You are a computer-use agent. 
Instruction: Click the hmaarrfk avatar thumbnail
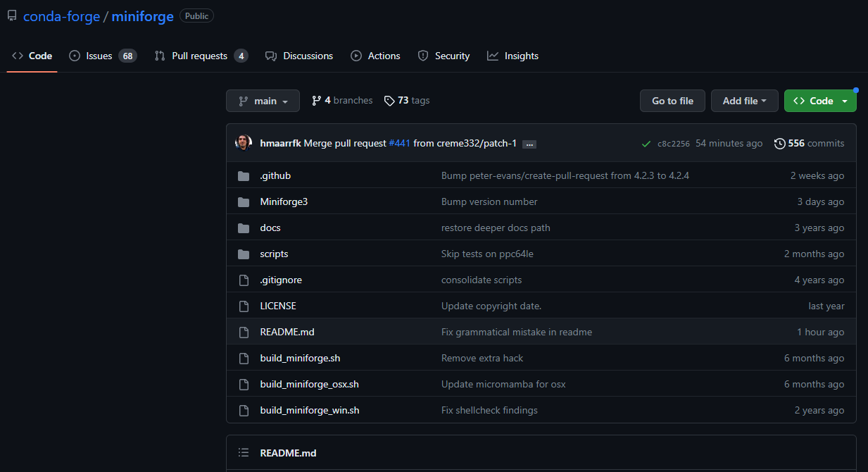244,143
